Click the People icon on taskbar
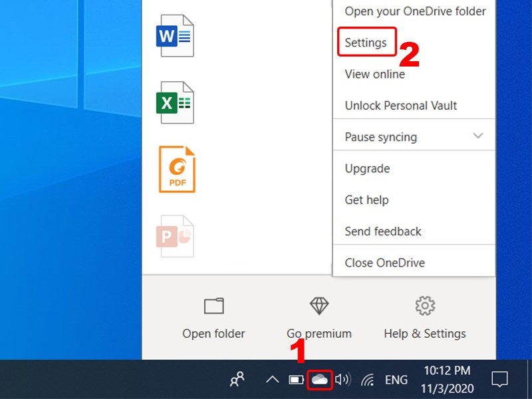This screenshot has height=399, width=532. click(x=237, y=379)
